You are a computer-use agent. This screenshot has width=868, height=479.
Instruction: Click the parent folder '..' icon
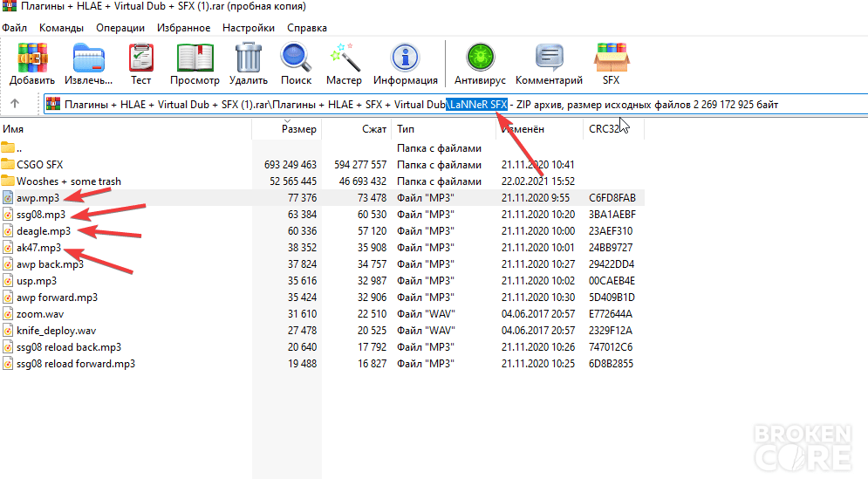[x=8, y=147]
